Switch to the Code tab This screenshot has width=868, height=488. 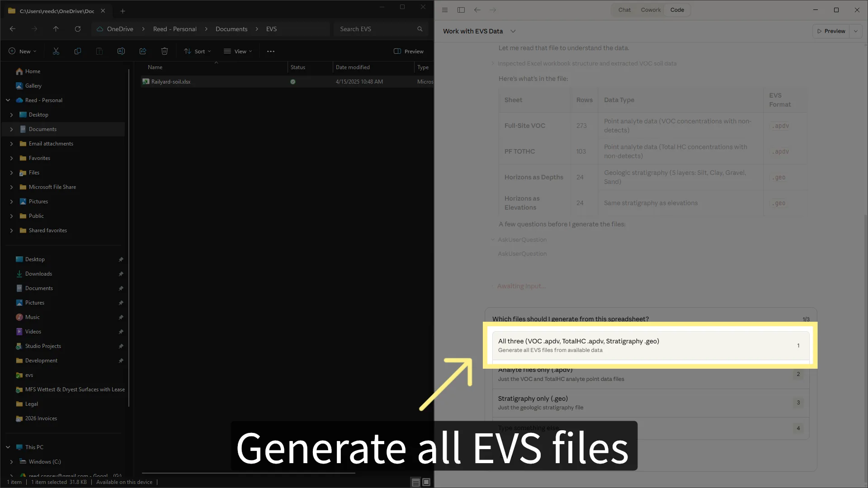point(677,10)
